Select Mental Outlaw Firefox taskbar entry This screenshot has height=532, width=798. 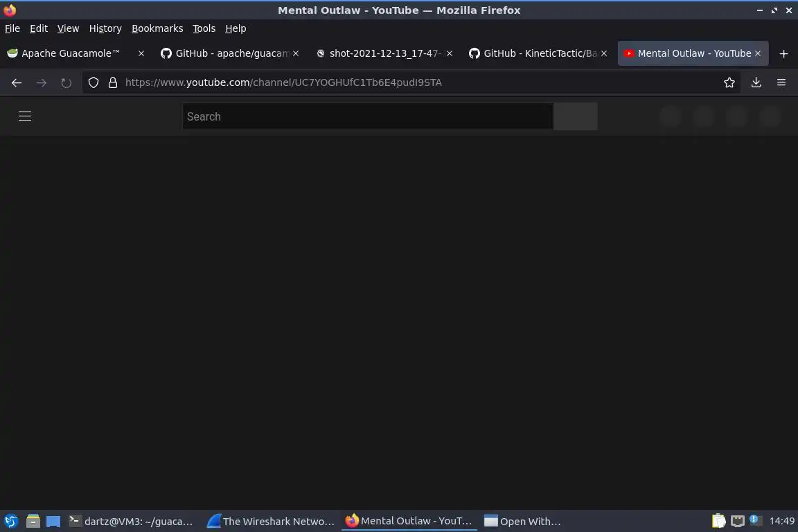pos(409,521)
